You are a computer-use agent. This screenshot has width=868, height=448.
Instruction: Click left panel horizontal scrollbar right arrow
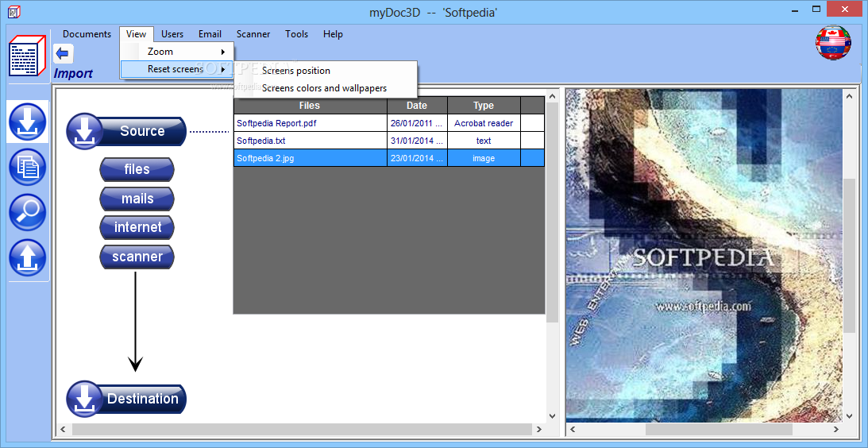(538, 429)
